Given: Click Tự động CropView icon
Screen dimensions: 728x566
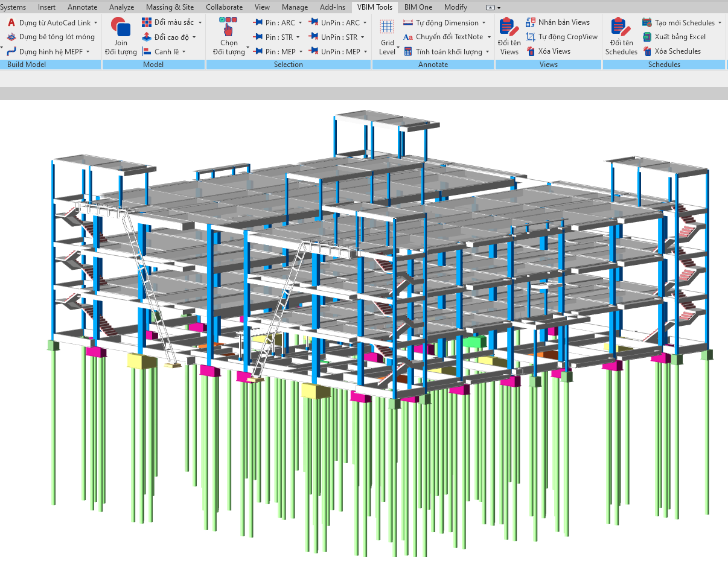Looking at the screenshot, I should [x=531, y=37].
